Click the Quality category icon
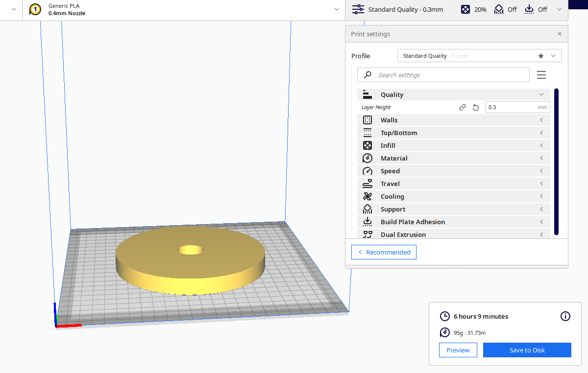 pos(367,94)
